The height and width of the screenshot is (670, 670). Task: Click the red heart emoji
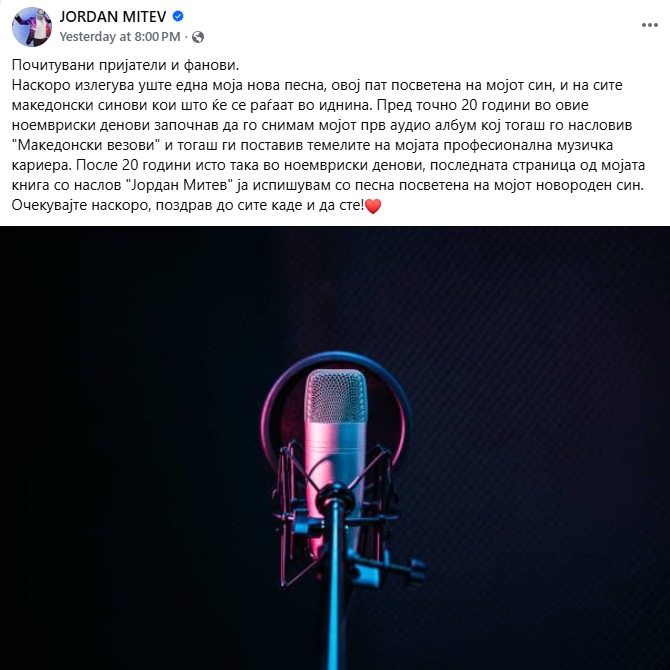coord(373,207)
